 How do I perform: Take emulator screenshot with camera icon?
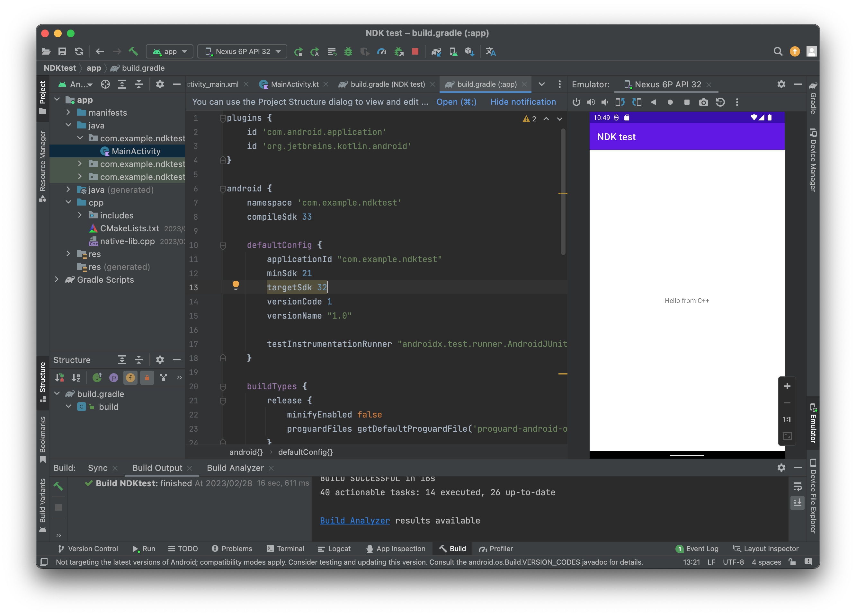tap(703, 102)
